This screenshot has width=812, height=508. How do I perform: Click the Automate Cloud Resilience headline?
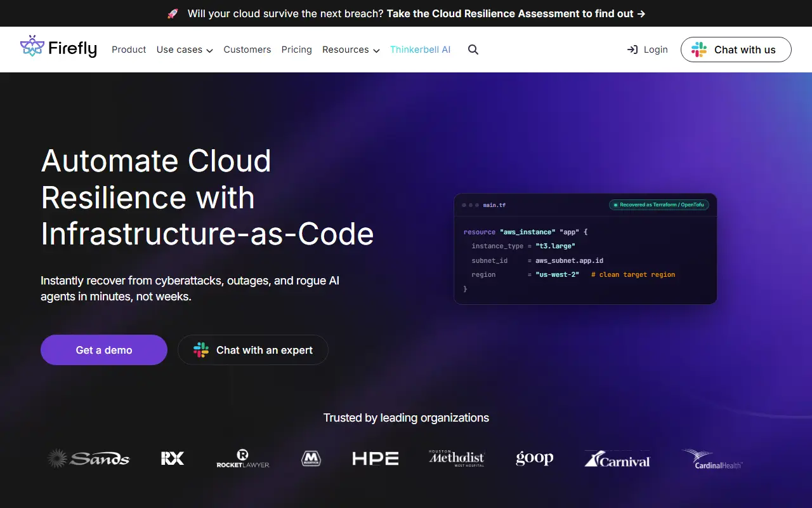click(x=207, y=197)
